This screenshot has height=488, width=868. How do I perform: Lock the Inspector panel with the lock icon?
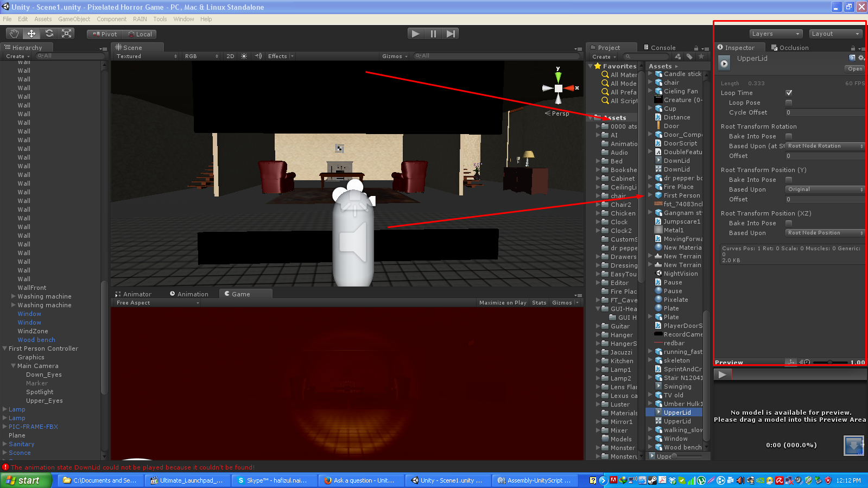(852, 48)
